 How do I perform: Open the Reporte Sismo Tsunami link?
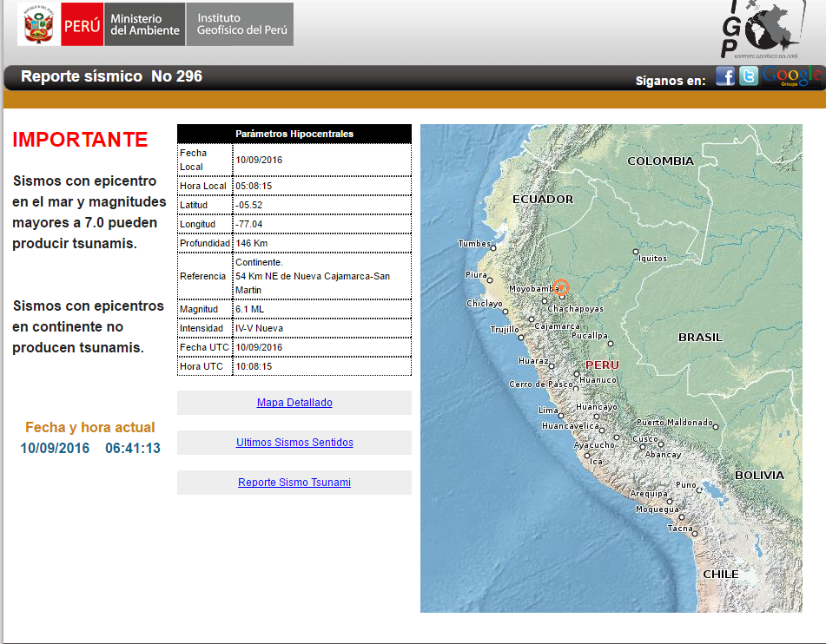(294, 483)
